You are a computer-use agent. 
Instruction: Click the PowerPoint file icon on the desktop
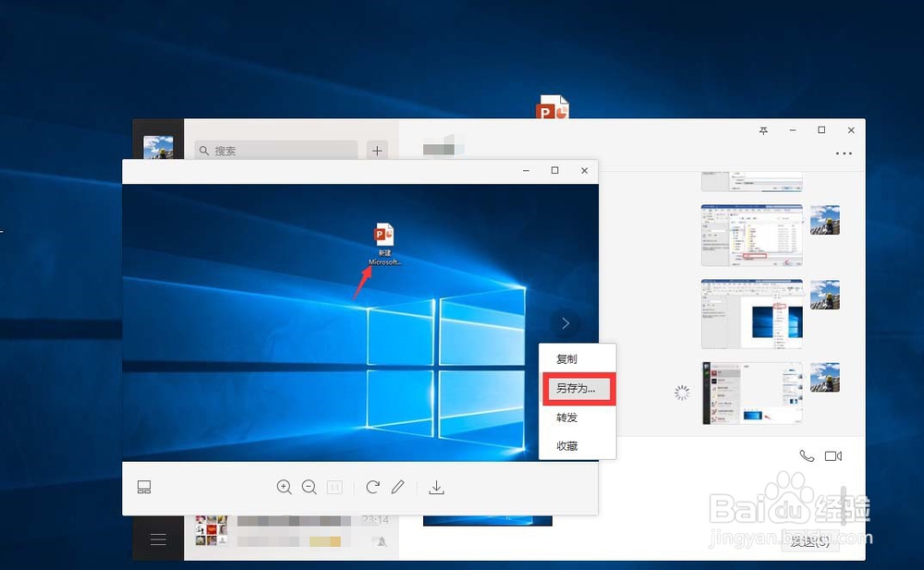point(553,107)
